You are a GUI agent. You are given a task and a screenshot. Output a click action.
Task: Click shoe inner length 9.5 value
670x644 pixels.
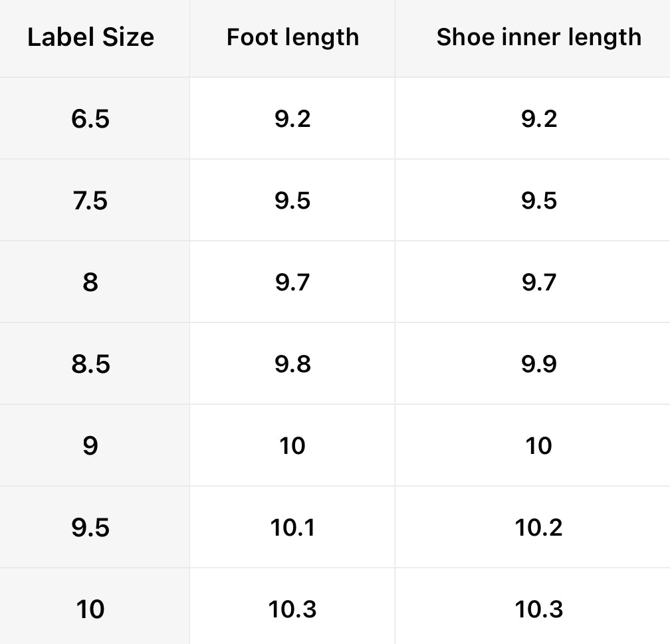(x=538, y=201)
